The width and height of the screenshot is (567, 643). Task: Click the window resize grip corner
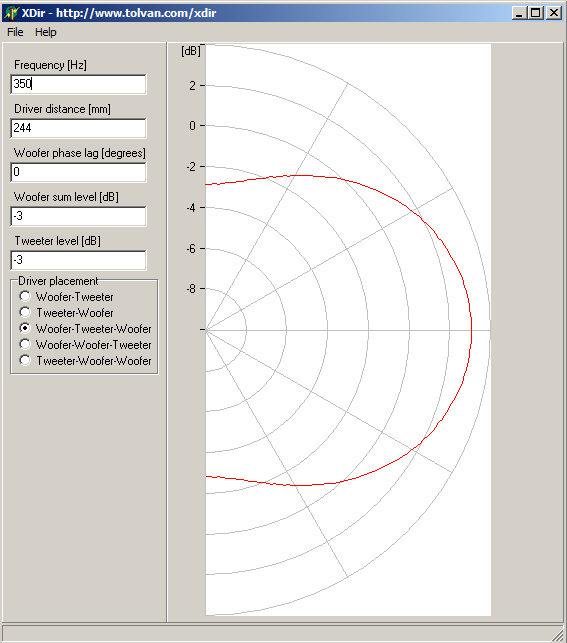click(558, 634)
